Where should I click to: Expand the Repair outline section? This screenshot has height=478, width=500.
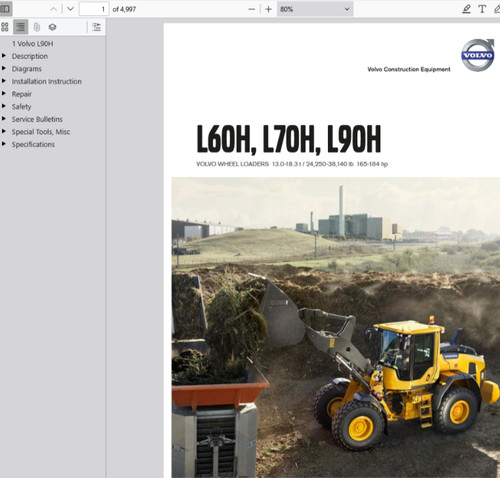click(4, 94)
